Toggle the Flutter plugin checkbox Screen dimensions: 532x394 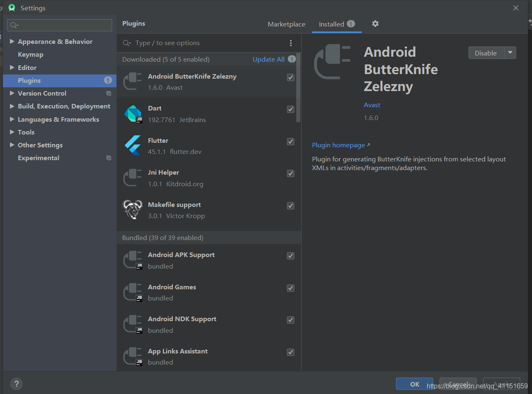(x=291, y=142)
